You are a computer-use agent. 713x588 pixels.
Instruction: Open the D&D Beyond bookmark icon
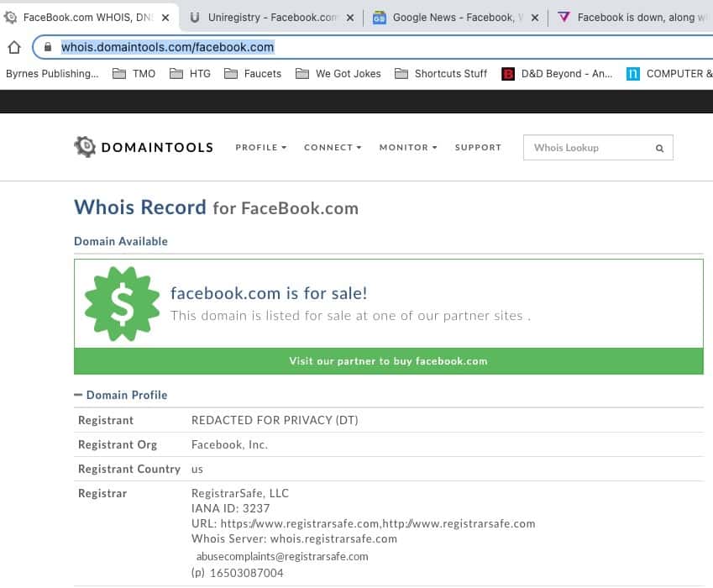507,74
